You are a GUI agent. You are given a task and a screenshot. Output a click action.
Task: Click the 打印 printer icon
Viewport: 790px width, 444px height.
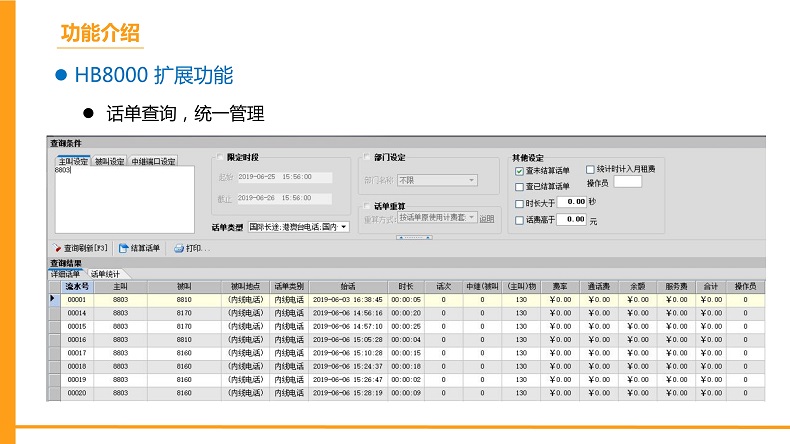(x=179, y=248)
